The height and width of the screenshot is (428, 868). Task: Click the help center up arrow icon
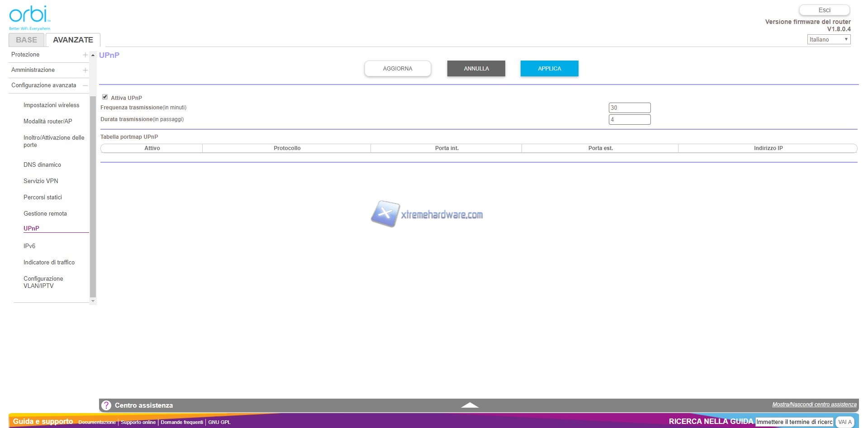pyautogui.click(x=470, y=405)
